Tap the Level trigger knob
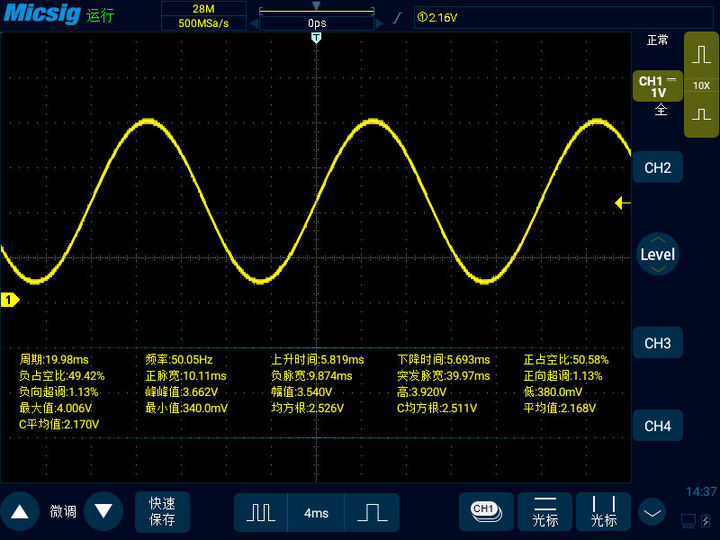720x540 pixels. pos(658,254)
